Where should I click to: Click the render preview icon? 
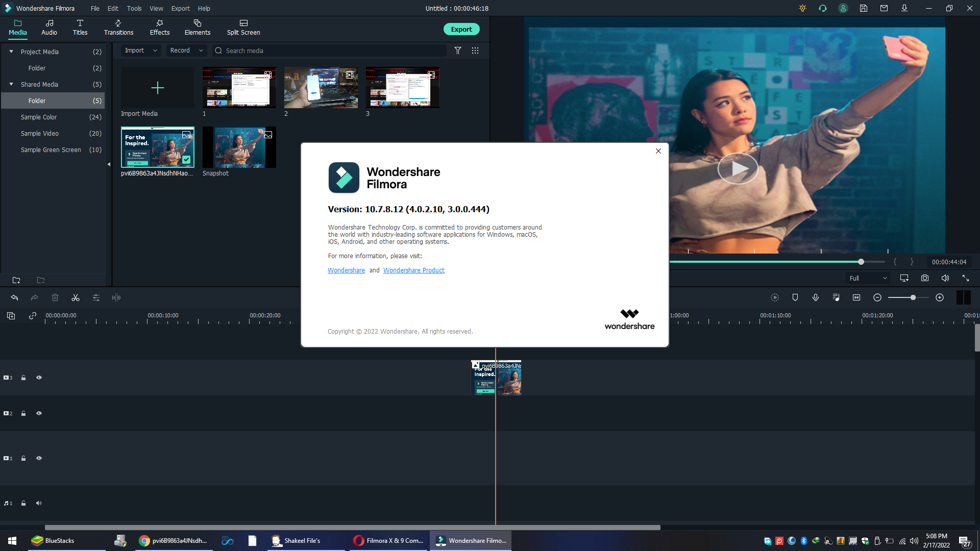point(775,297)
